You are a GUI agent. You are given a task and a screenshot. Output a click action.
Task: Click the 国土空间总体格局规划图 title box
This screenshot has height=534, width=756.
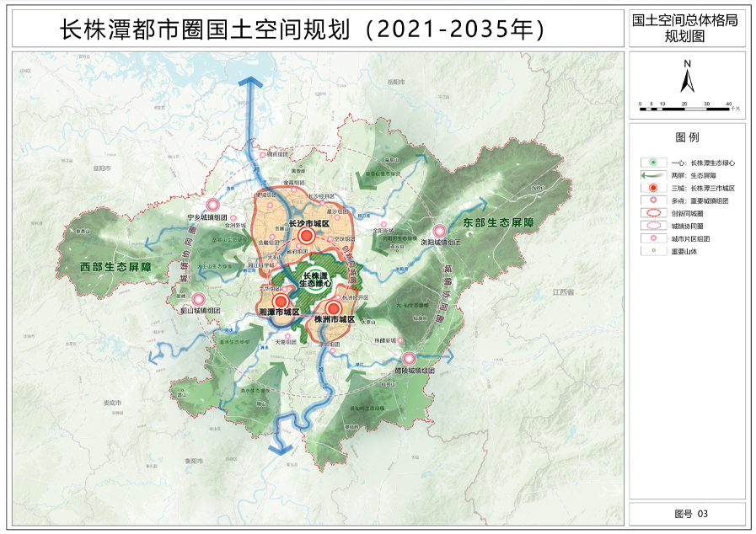(687, 28)
